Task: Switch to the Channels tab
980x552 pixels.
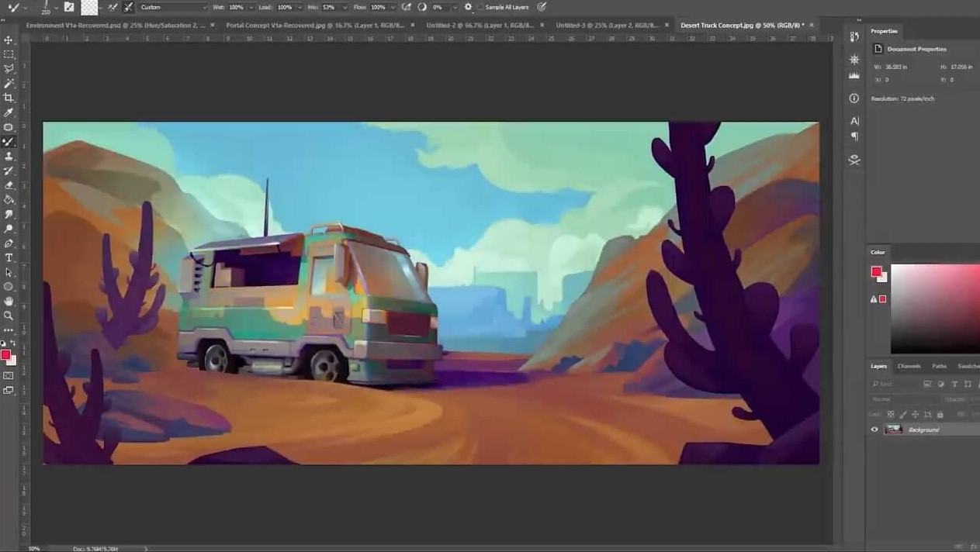Action: [909, 366]
